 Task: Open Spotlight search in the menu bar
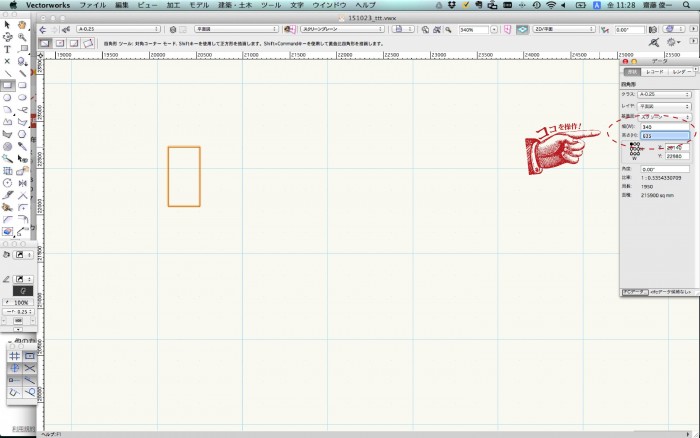pos(689,5)
